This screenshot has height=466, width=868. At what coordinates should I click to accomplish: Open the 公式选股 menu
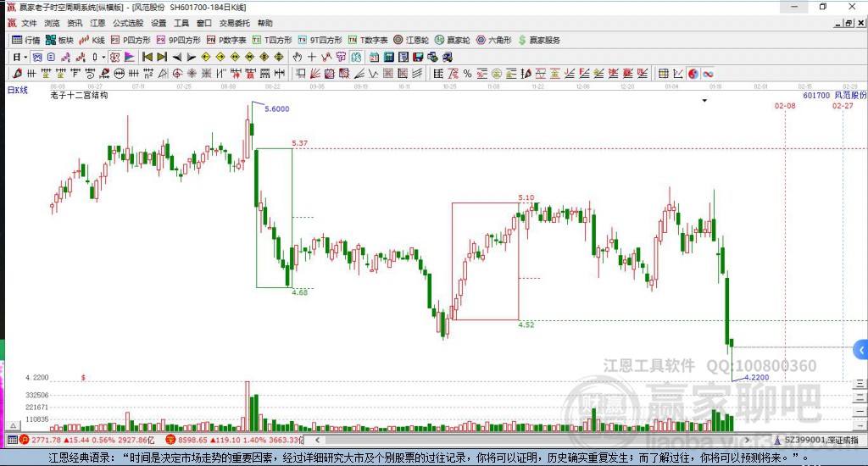[128, 23]
